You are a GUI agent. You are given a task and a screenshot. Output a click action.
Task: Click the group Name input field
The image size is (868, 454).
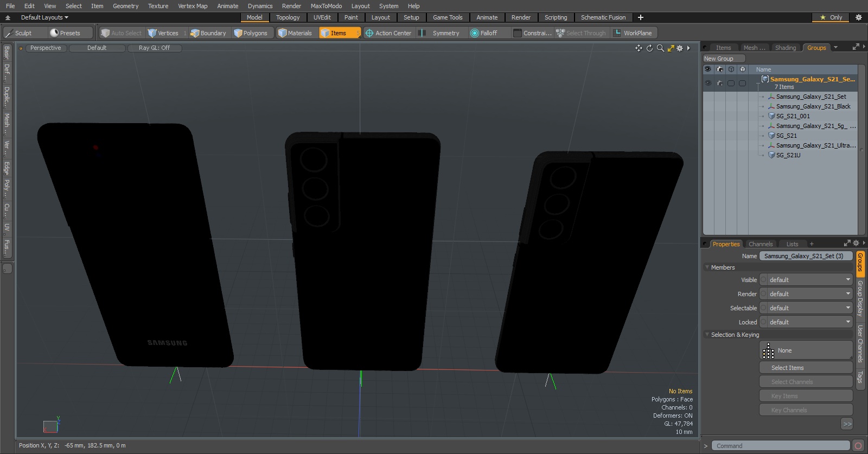click(x=806, y=256)
